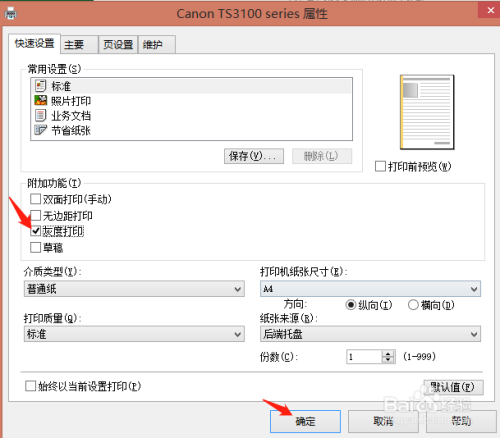This screenshot has height=438, width=500.
Task: Select 纵向 portrait orientation
Action: point(351,305)
